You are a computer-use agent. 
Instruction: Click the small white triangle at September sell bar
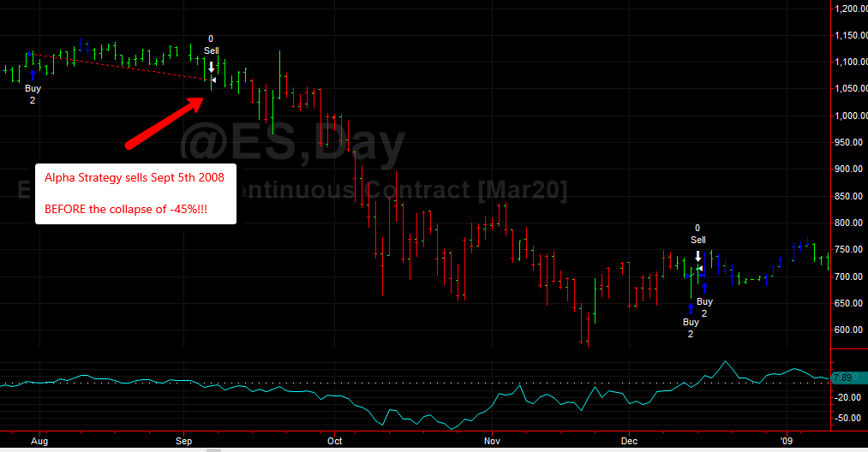(x=213, y=80)
